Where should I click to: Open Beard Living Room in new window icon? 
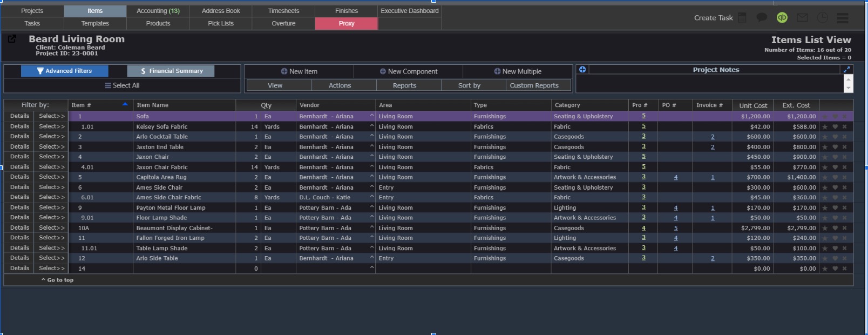click(12, 39)
